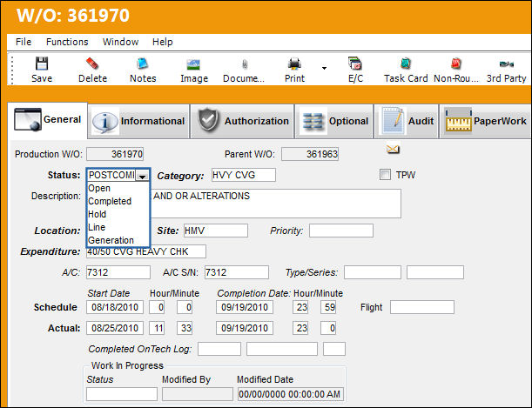Click Schedule start date 08/18/2010
532x408 pixels.
115,307
